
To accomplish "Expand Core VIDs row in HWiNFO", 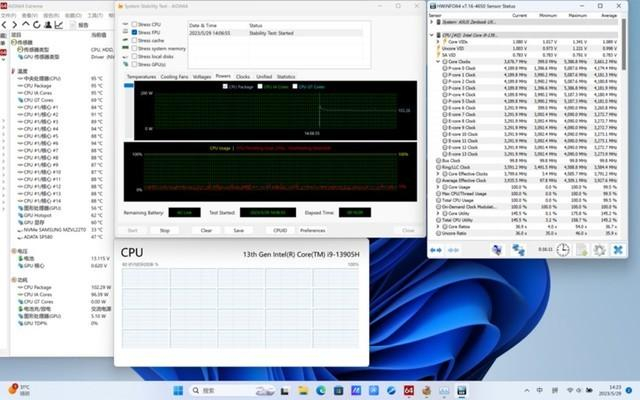I will pyautogui.click(x=438, y=42).
